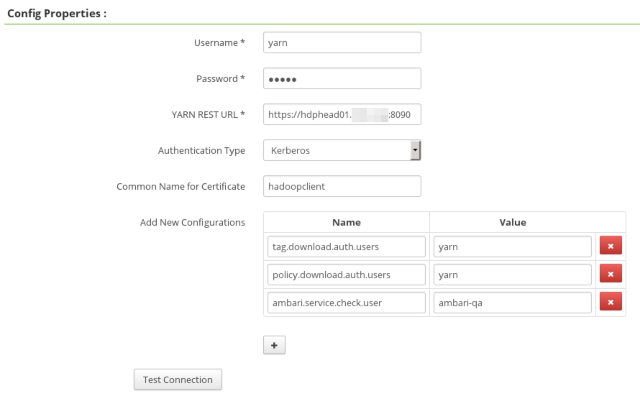
Task: Edit Common Name for Certificate field
Action: click(x=342, y=186)
